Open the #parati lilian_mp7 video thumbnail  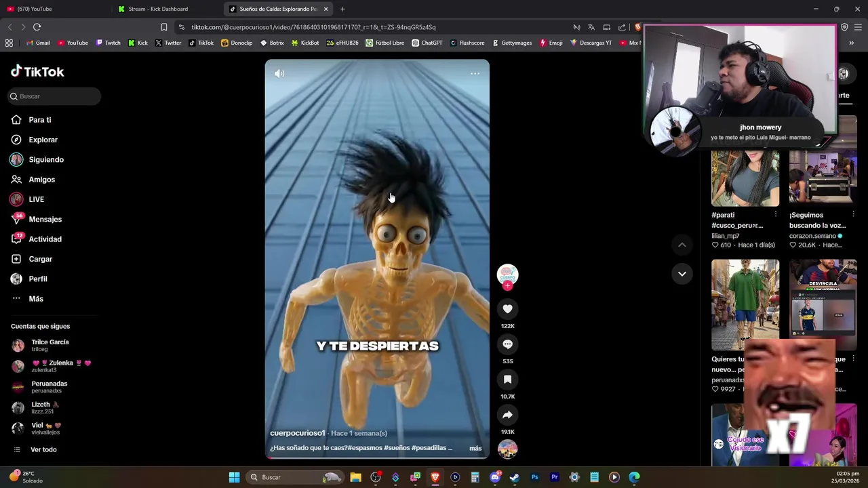coord(745,178)
